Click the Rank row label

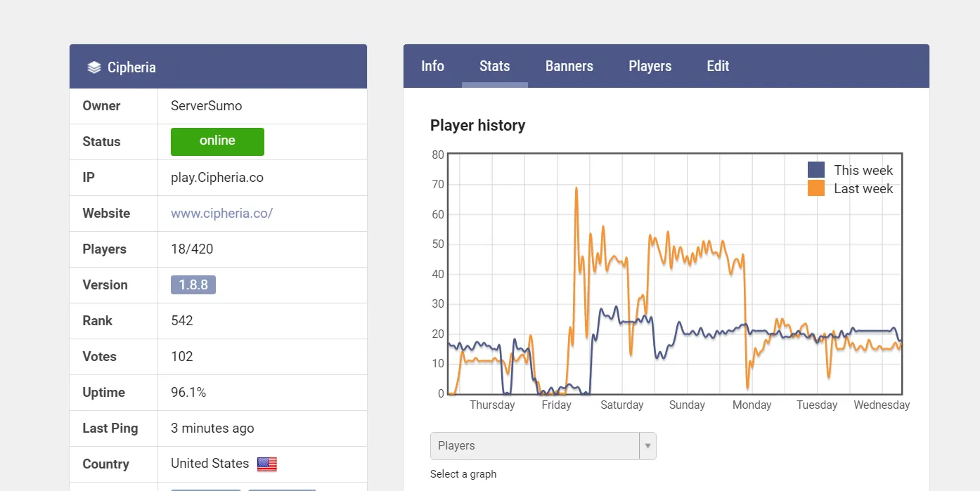coord(97,321)
